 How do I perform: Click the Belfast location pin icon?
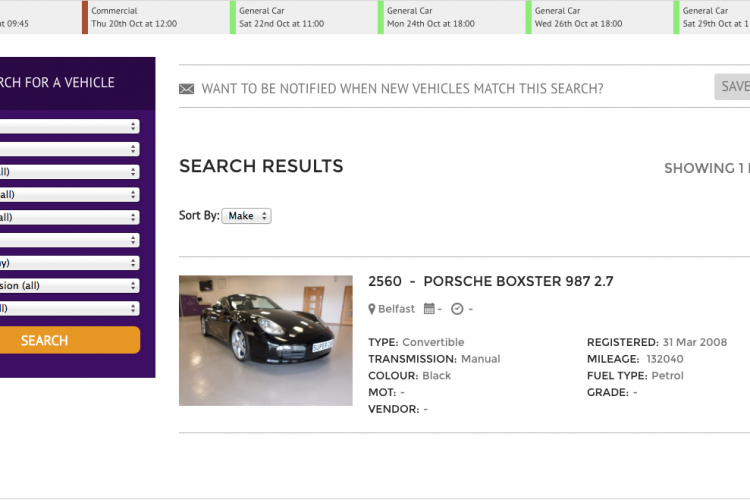[x=372, y=309]
